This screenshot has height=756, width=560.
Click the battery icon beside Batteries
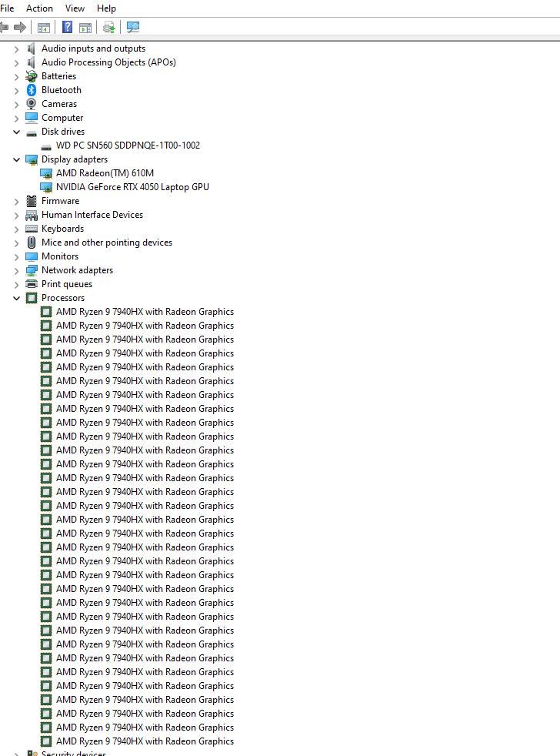tap(32, 76)
